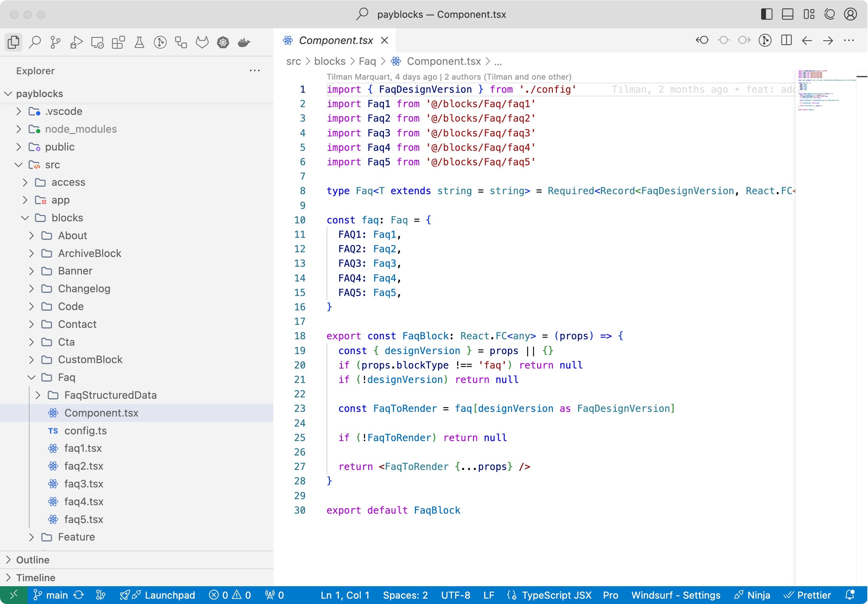The image size is (868, 604).
Task: Open the Source Control view icon
Action: 55,42
